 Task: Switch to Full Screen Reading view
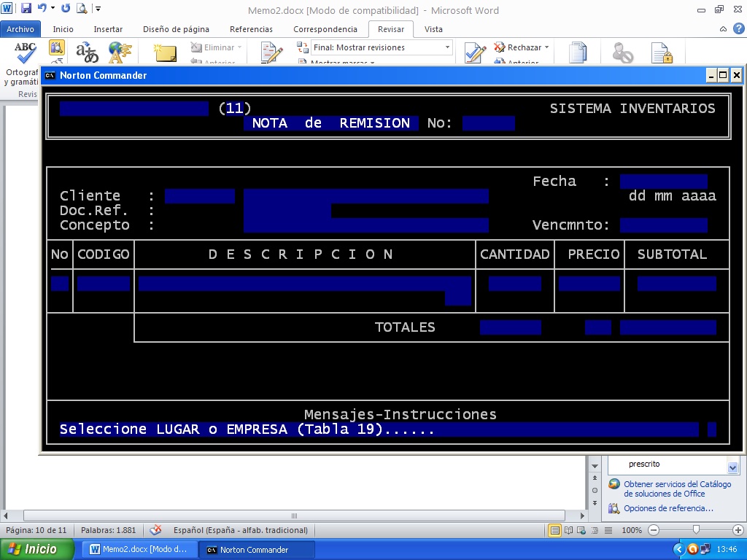coord(568,530)
